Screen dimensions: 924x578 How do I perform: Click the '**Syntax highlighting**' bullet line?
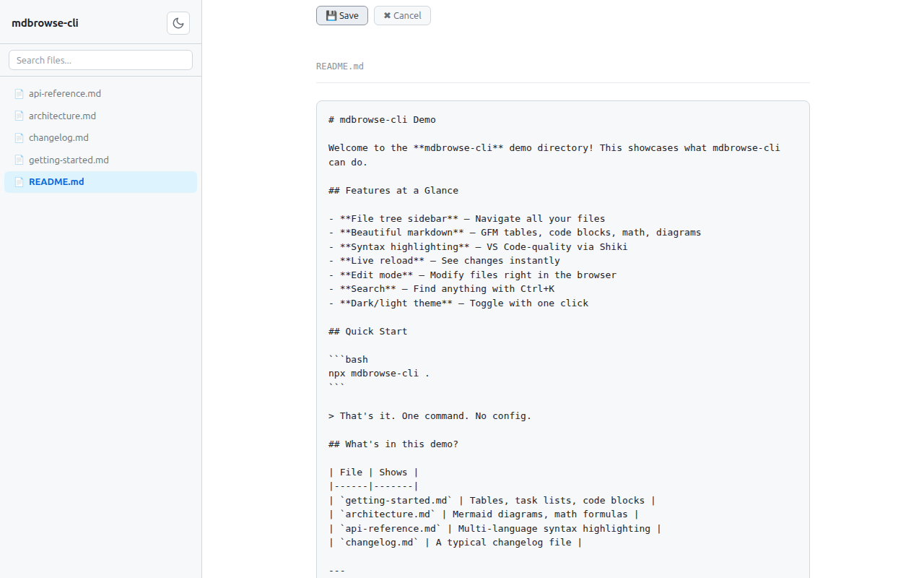tap(478, 247)
